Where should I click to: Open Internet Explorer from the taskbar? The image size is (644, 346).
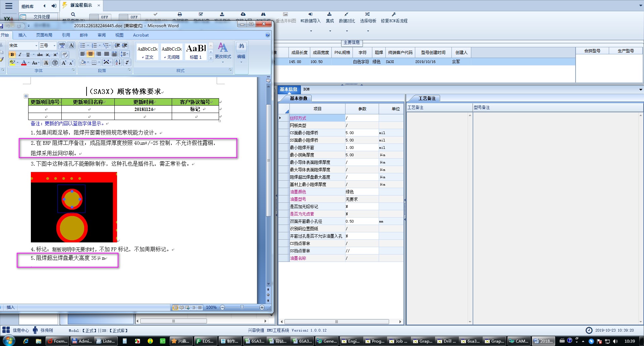tap(26, 341)
